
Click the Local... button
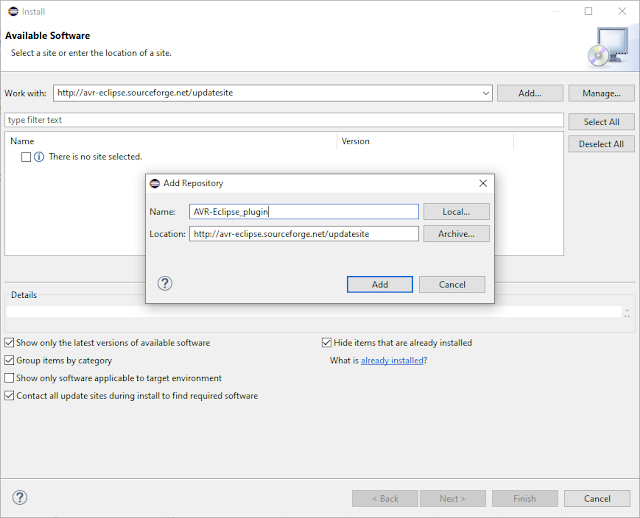click(x=456, y=212)
